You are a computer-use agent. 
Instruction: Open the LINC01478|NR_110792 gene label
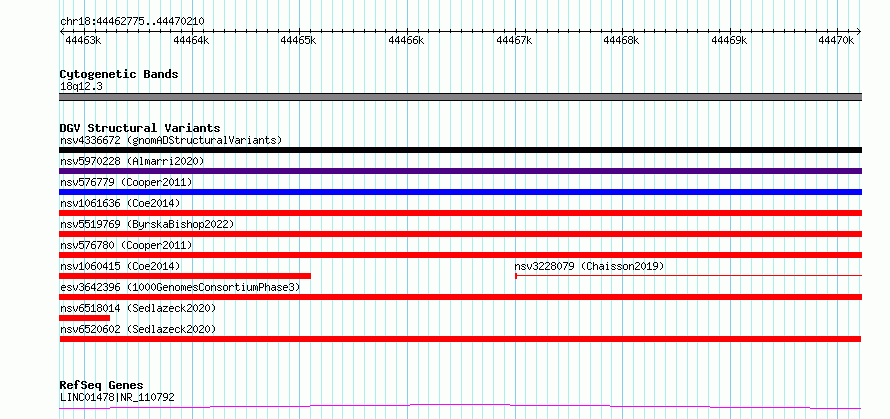point(117,397)
